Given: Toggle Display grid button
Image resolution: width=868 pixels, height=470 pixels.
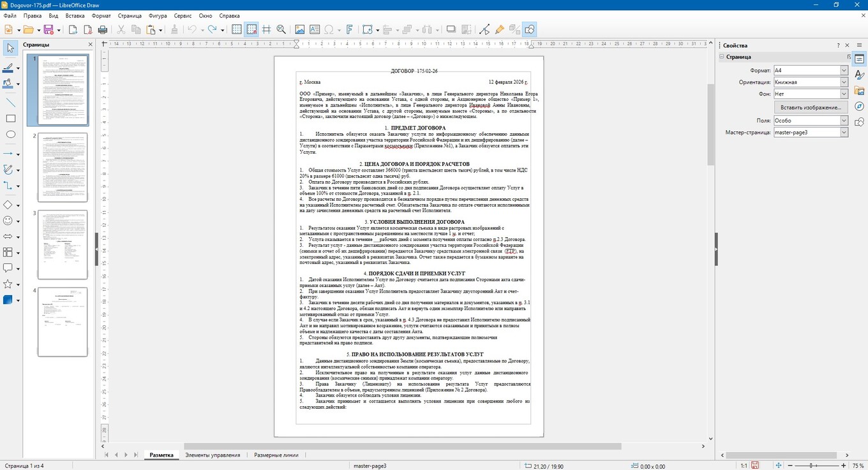Looking at the screenshot, I should click(237, 29).
